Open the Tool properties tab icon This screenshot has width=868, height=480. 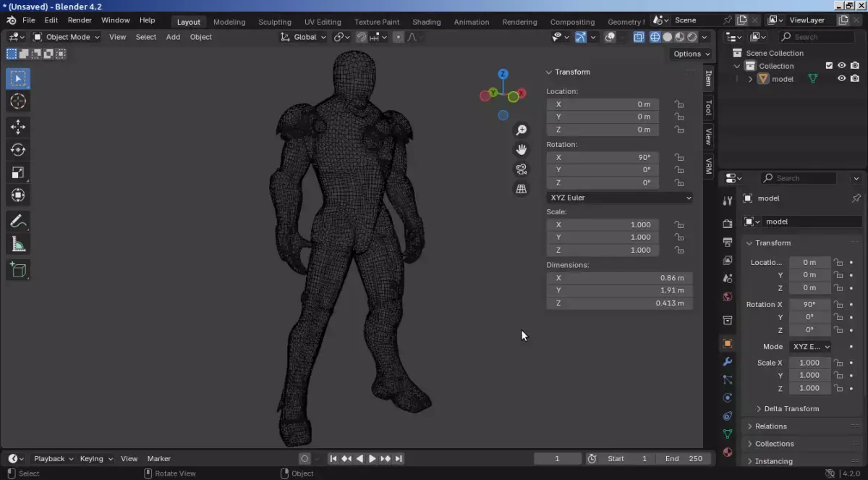point(728,201)
